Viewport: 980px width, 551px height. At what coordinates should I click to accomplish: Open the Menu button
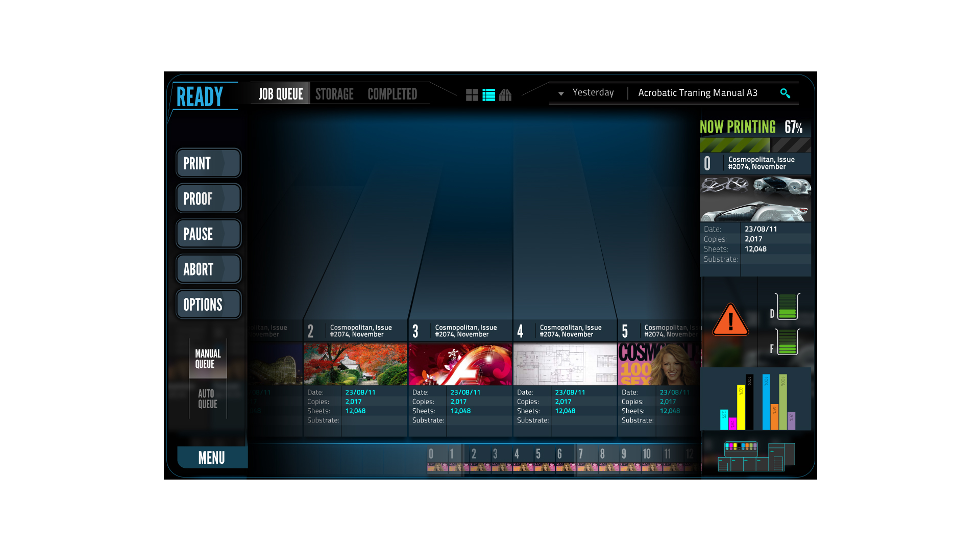212,458
